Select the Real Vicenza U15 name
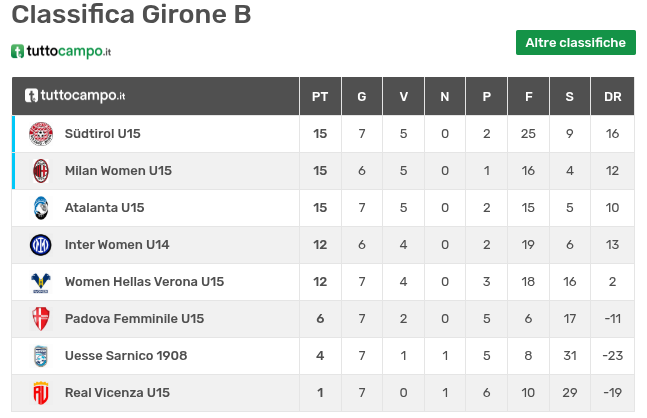This screenshot has width=647, height=418. pos(117,393)
